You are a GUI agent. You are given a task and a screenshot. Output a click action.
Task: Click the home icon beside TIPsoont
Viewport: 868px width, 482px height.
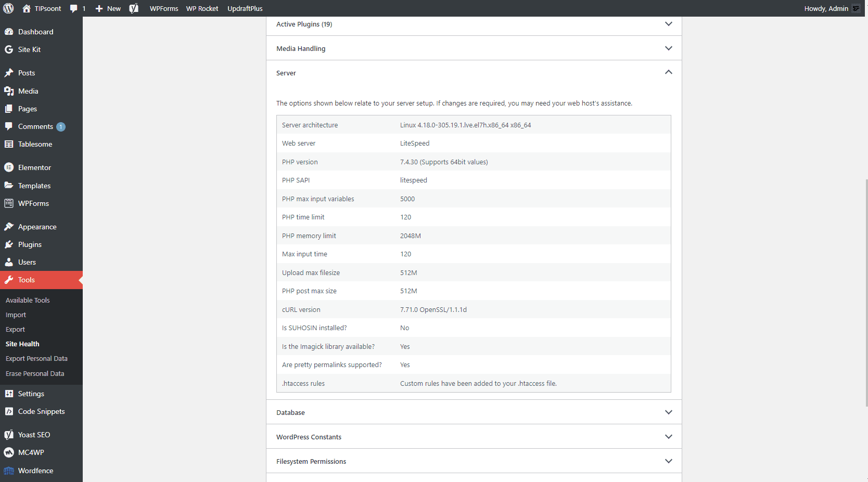click(27, 8)
